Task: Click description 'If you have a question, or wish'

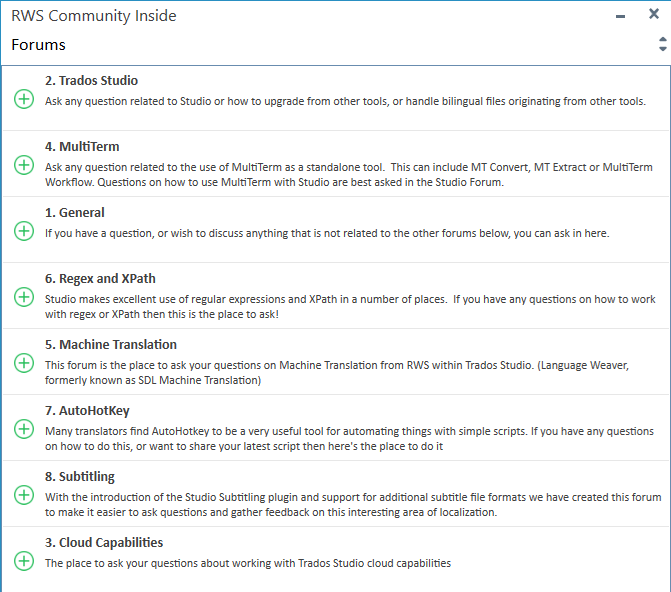Action: click(327, 233)
